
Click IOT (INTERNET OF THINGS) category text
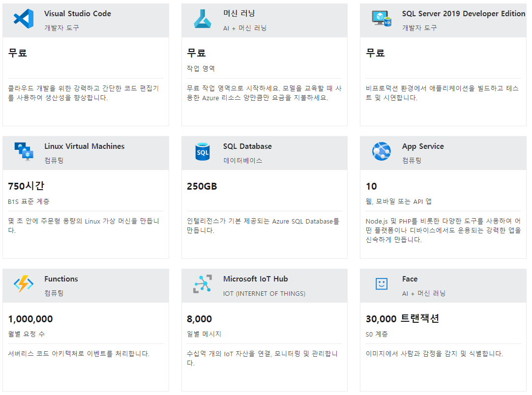[265, 294]
